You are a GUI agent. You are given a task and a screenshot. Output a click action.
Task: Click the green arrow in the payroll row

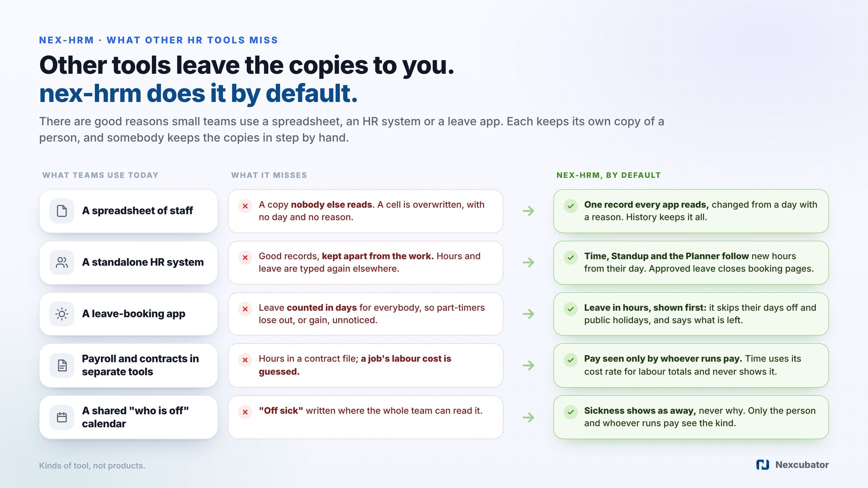coord(528,365)
